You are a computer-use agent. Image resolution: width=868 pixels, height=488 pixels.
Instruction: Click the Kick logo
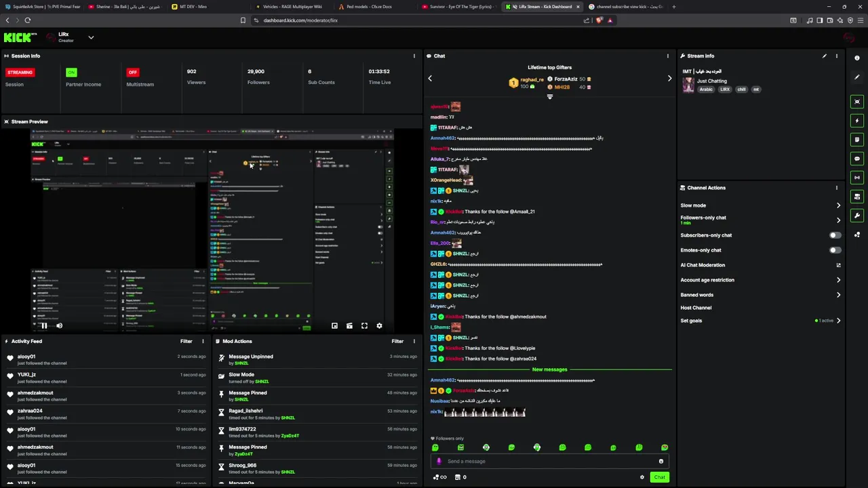[x=18, y=38]
